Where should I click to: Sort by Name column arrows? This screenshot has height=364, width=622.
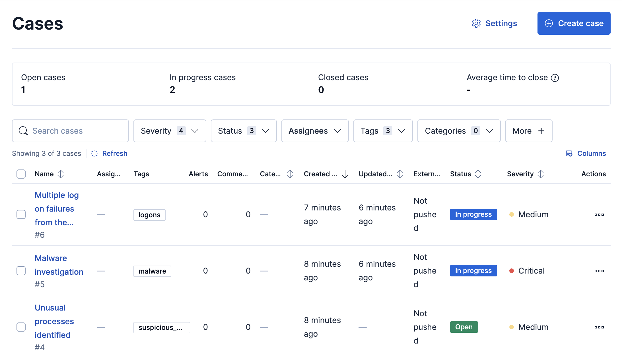pos(61,174)
